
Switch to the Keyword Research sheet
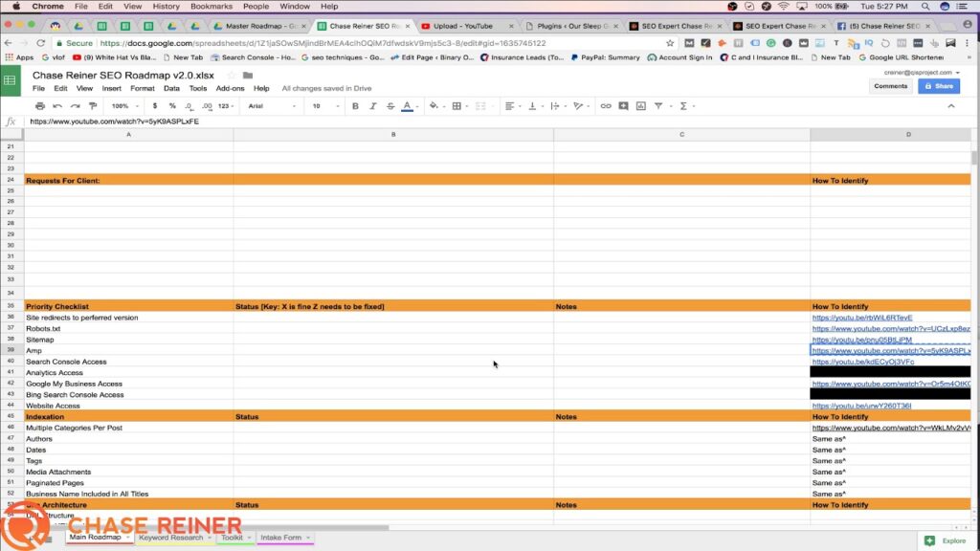(170, 538)
